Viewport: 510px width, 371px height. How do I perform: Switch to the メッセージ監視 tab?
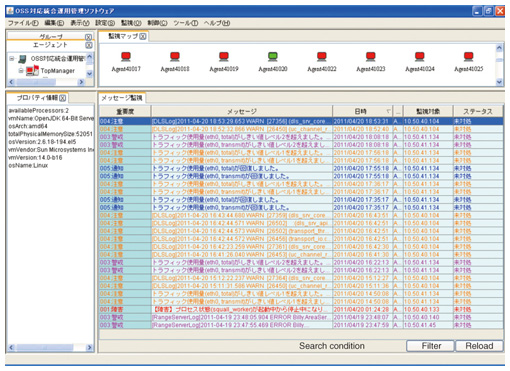(x=122, y=98)
